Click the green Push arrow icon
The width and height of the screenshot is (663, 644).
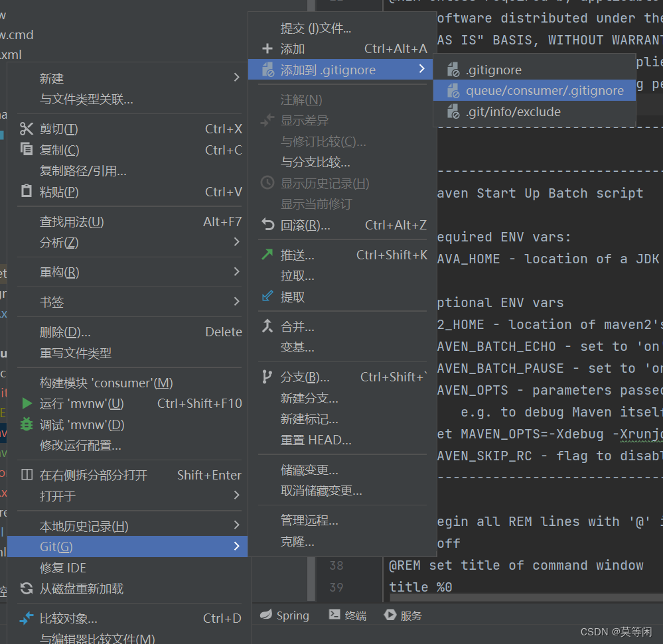coord(267,255)
